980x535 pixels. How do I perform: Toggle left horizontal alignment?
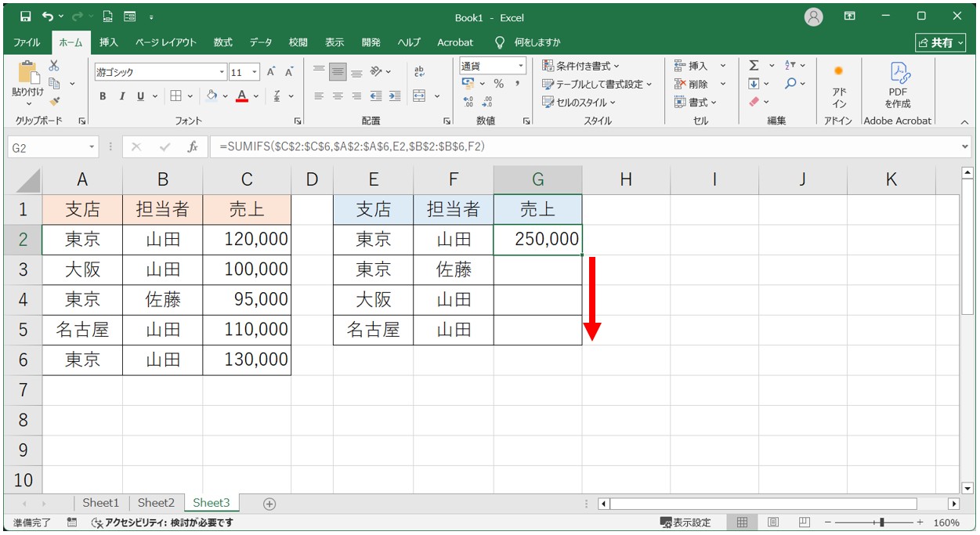(x=319, y=96)
